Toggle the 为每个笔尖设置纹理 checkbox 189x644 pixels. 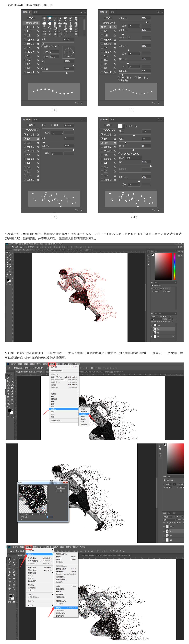(x=119, y=154)
